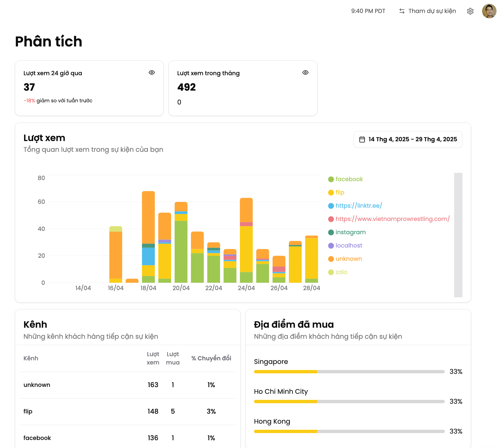502x448 pixels.
Task: Click the vietnamprowrestling.com legend link
Action: click(392, 219)
